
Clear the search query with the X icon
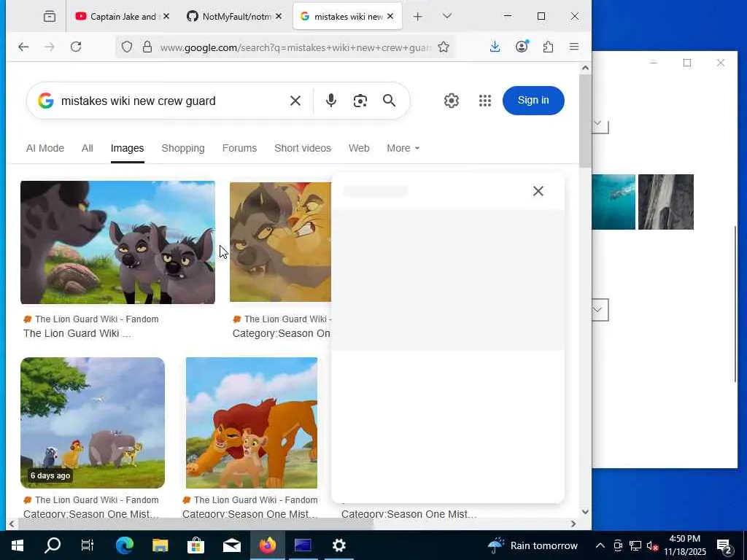[295, 101]
